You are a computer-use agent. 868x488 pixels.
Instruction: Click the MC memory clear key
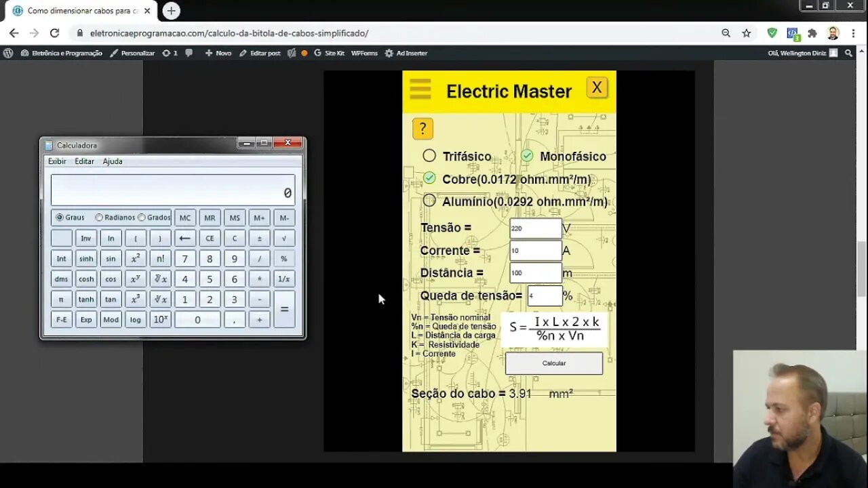coord(184,218)
